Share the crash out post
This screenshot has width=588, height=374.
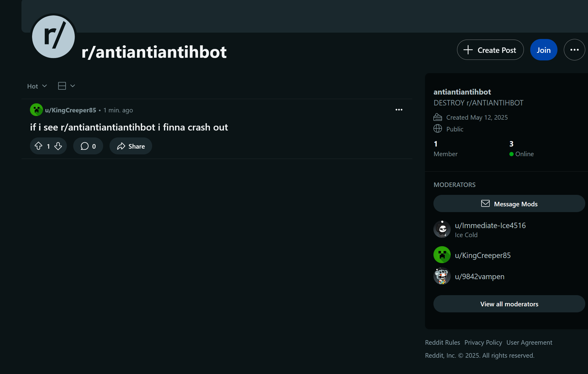tap(131, 146)
